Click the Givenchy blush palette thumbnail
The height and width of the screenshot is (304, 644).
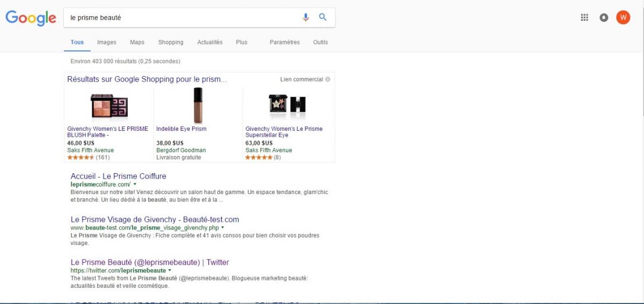click(x=109, y=106)
